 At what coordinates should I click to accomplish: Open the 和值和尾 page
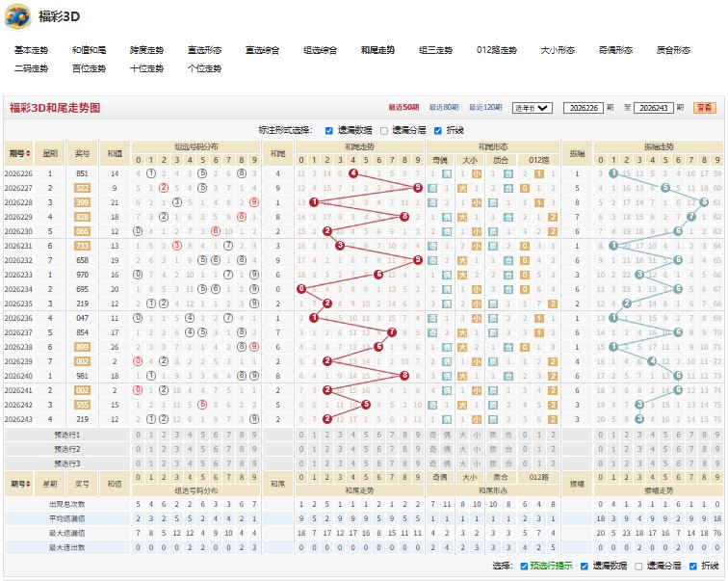pos(89,50)
